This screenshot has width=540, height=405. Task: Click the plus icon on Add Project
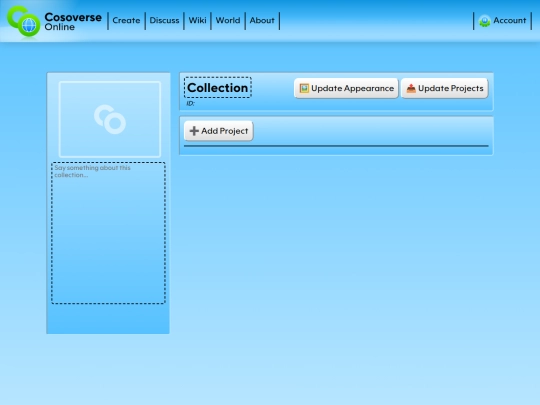tap(194, 131)
